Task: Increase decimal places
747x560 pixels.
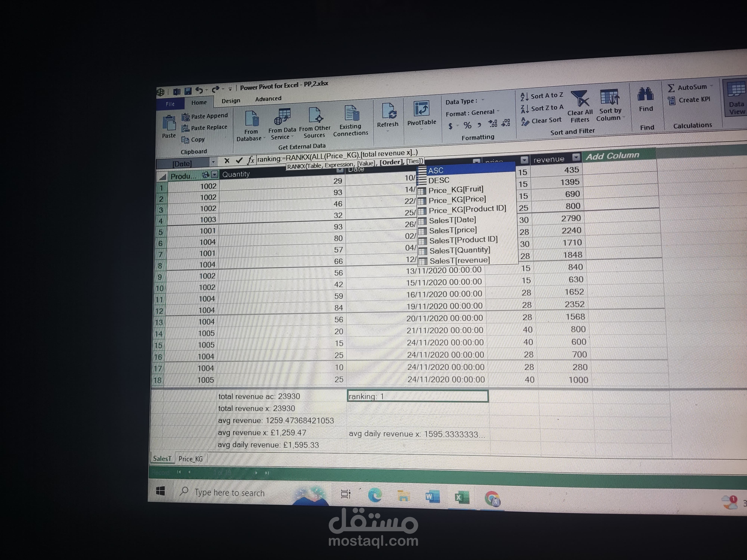Action: pyautogui.click(x=493, y=124)
